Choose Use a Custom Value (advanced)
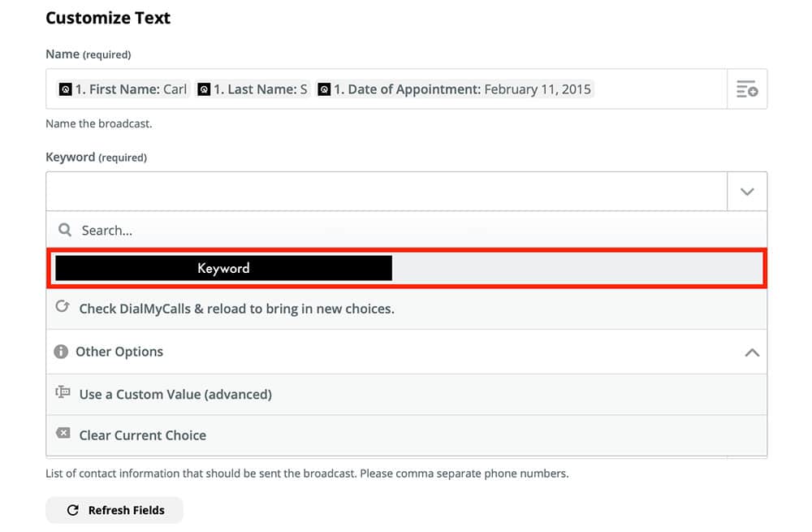Image resolution: width=812 pixels, height=532 pixels. tap(175, 395)
